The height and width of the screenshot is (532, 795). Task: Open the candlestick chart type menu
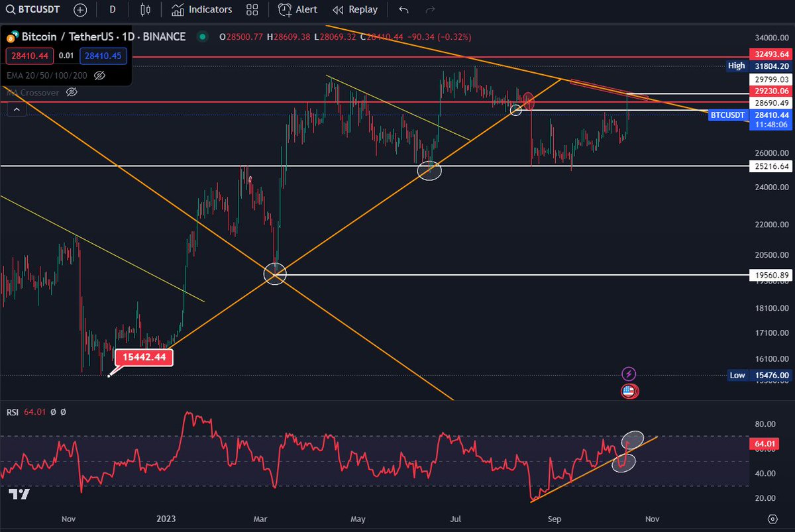(146, 10)
